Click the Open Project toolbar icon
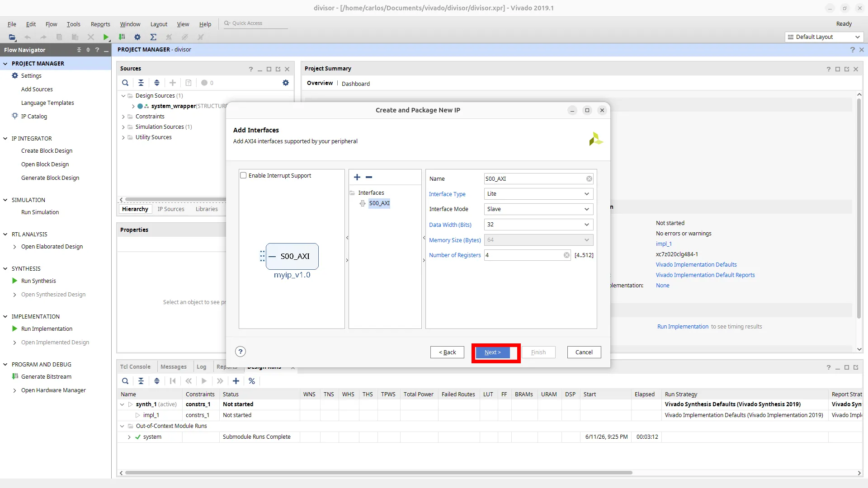The width and height of the screenshot is (868, 488). (x=12, y=37)
